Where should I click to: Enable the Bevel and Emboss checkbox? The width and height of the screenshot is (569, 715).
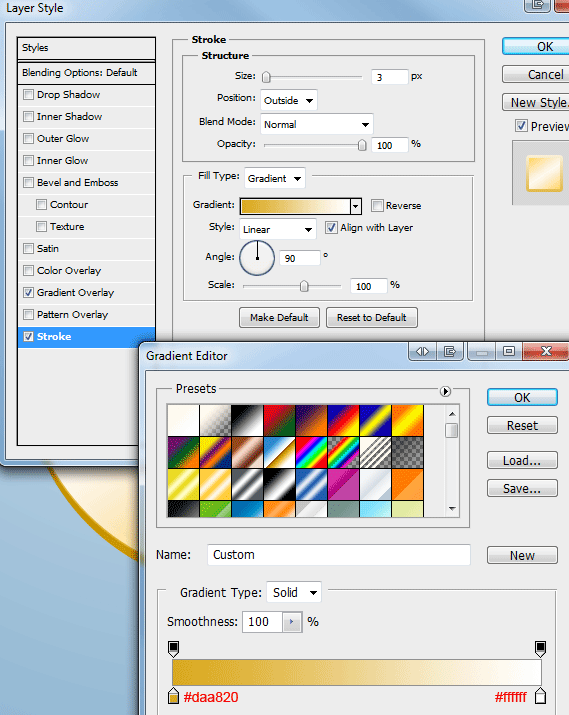coord(28,182)
